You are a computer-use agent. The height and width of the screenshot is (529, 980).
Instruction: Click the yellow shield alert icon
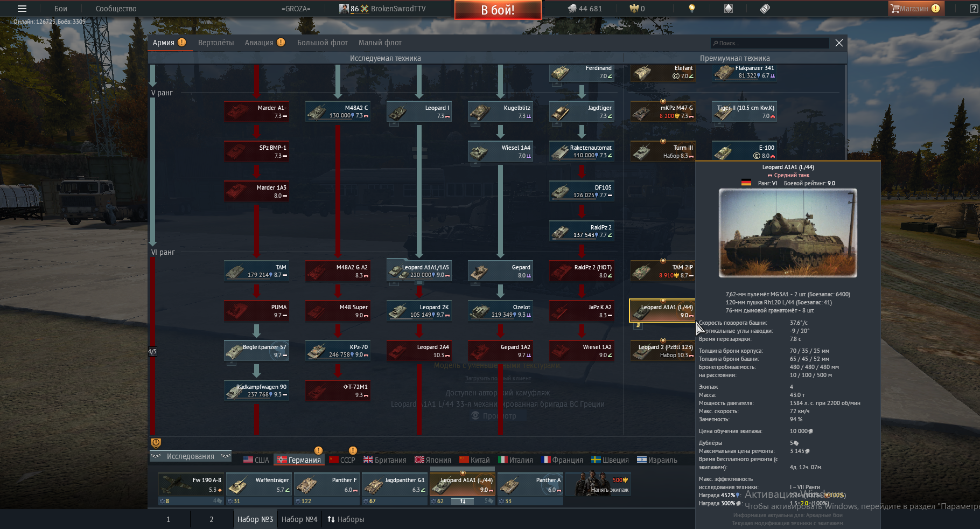pos(156,443)
